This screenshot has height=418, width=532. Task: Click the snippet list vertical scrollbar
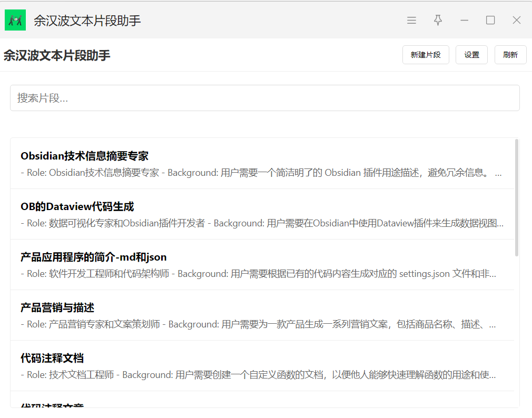pos(517,197)
